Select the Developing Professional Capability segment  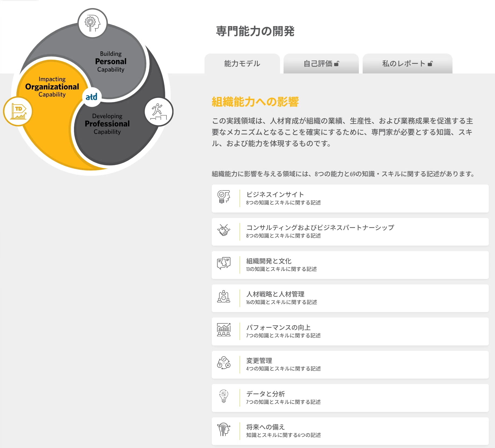(x=107, y=124)
